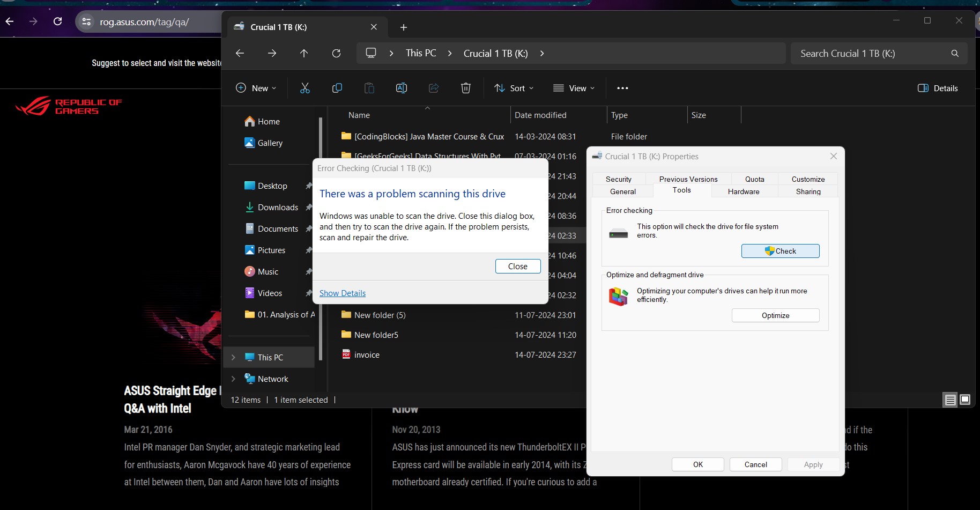Open Videos in navigation pane
Screen dimensions: 980x510
point(270,293)
